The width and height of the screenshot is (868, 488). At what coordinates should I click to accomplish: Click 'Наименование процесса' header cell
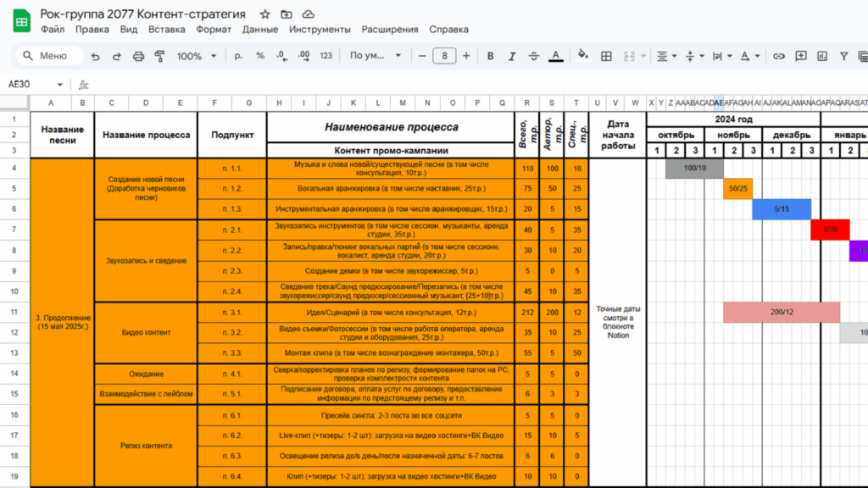point(391,127)
